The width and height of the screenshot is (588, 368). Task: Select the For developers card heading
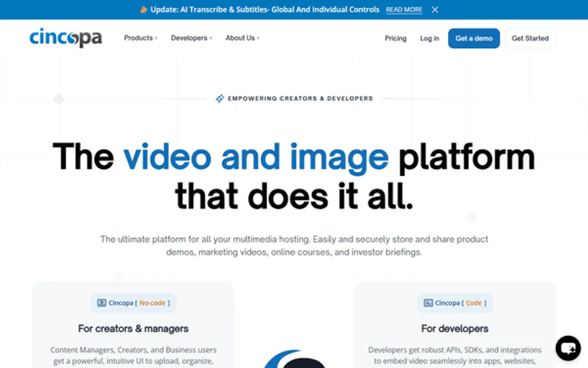pyautogui.click(x=455, y=329)
